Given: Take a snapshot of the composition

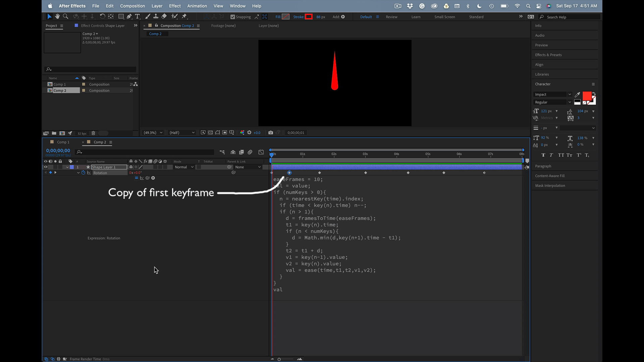Looking at the screenshot, I should click(271, 132).
